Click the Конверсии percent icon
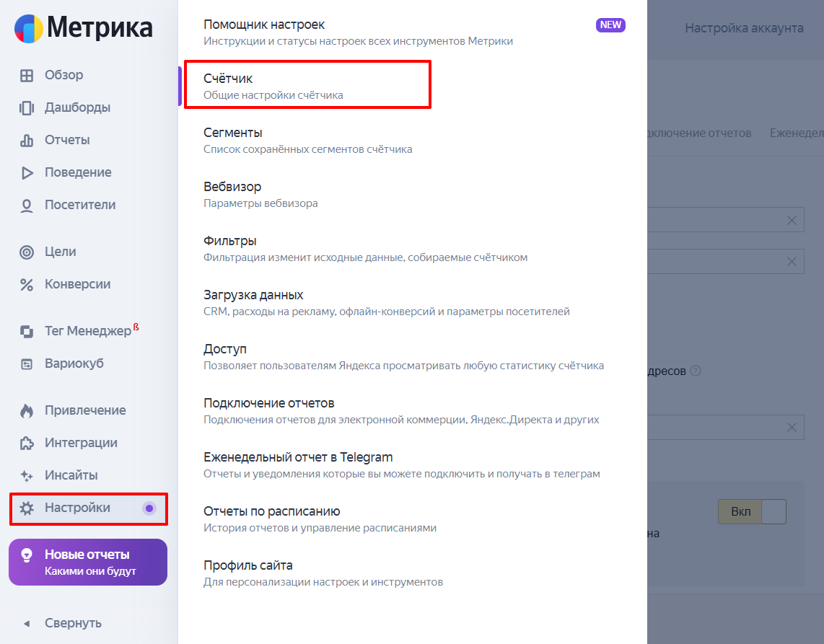824x644 pixels. coord(27,285)
